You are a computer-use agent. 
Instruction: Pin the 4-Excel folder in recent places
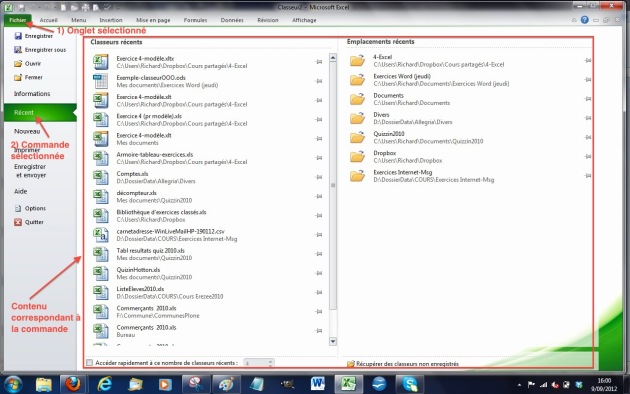click(x=587, y=60)
